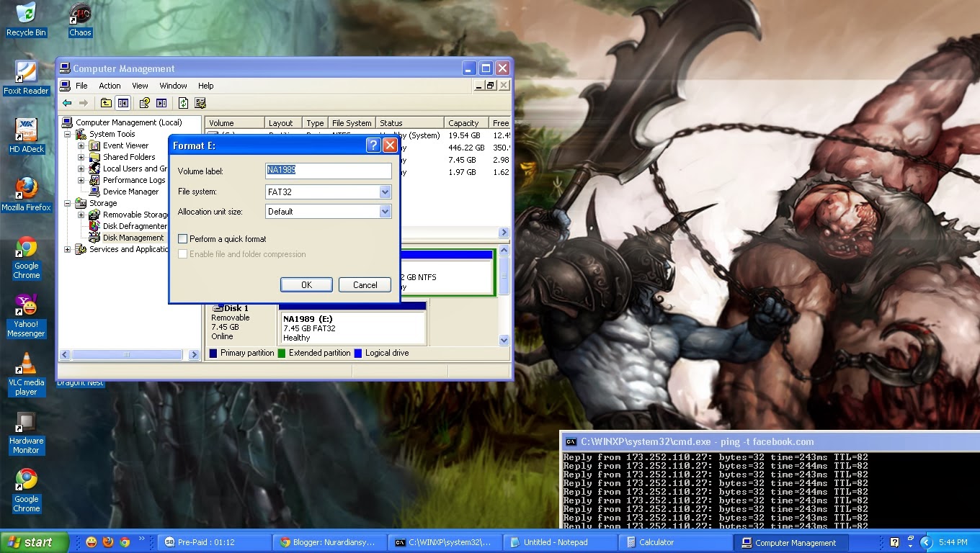Click the Logical drive legend color box
The image size is (980, 553).
tap(358, 353)
